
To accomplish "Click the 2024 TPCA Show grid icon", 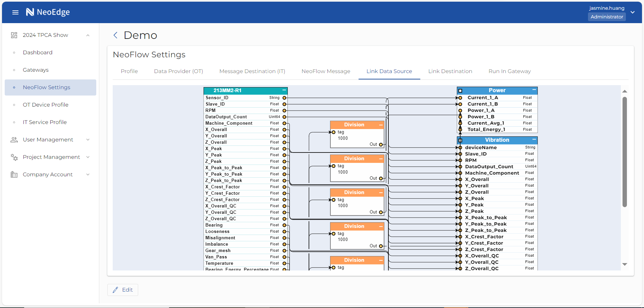I will pyautogui.click(x=14, y=35).
